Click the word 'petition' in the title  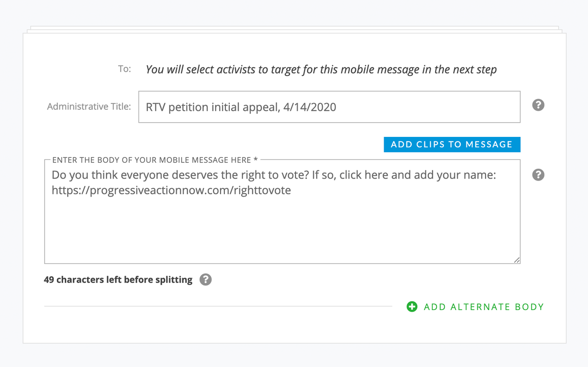[189, 107]
